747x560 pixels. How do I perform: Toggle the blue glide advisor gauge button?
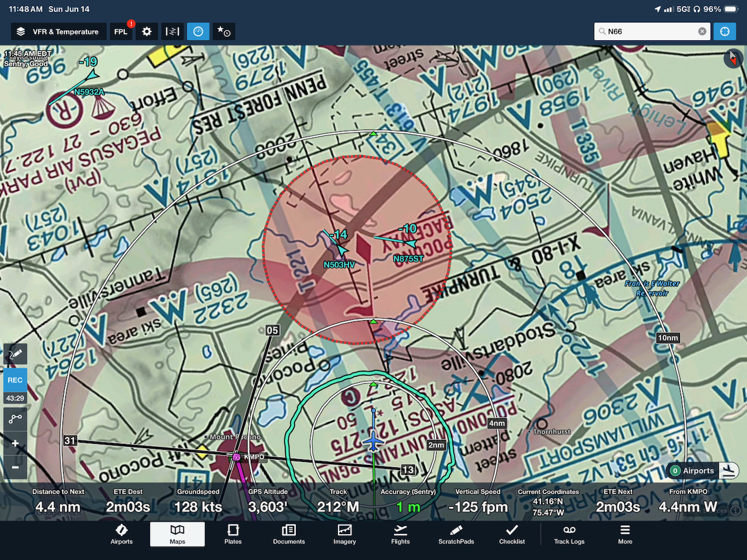[x=198, y=32]
